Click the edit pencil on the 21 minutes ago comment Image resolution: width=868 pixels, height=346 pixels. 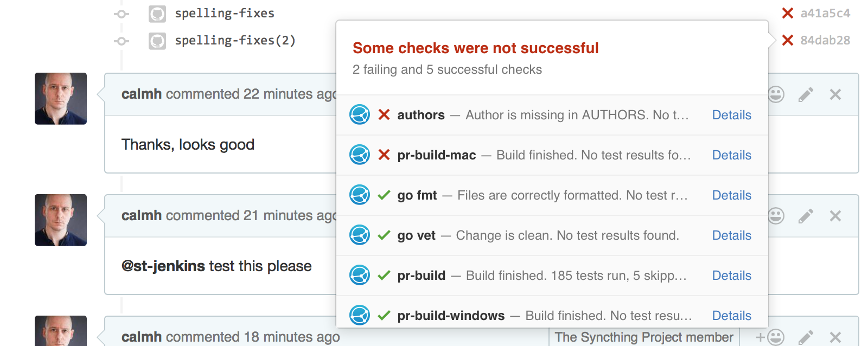point(806,216)
